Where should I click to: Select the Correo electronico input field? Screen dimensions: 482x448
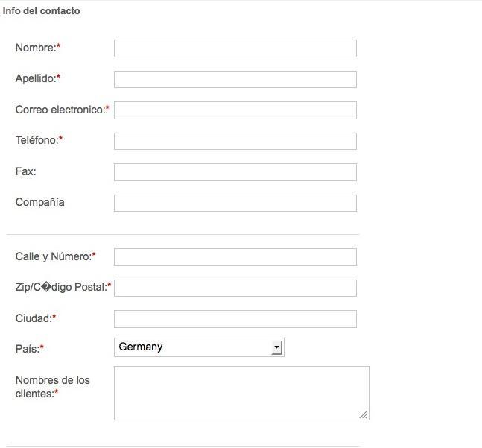pyautogui.click(x=235, y=110)
